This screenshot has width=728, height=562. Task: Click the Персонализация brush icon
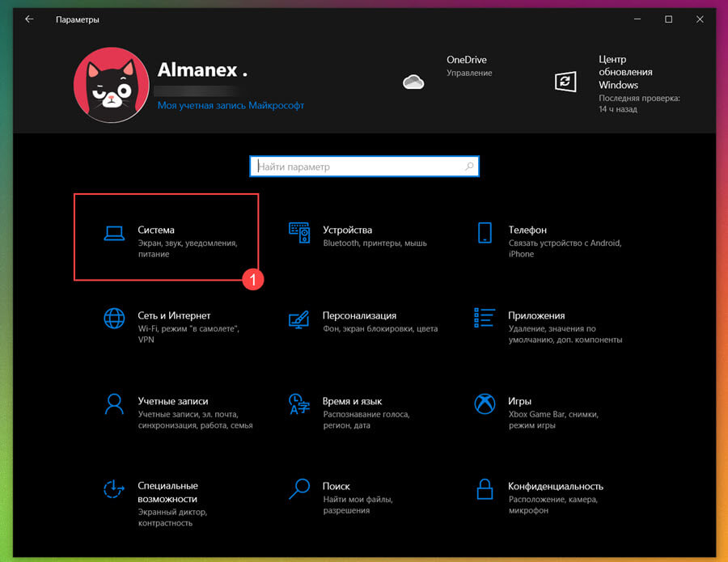(299, 319)
